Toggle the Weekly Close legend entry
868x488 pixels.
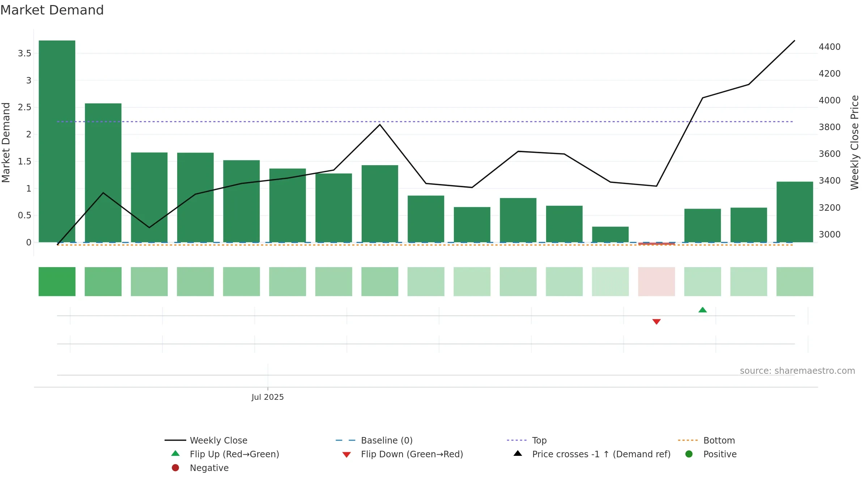(206, 440)
